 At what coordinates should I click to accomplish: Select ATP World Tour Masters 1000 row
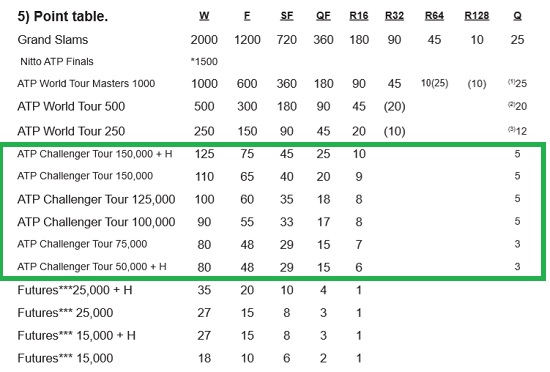pyautogui.click(x=272, y=83)
